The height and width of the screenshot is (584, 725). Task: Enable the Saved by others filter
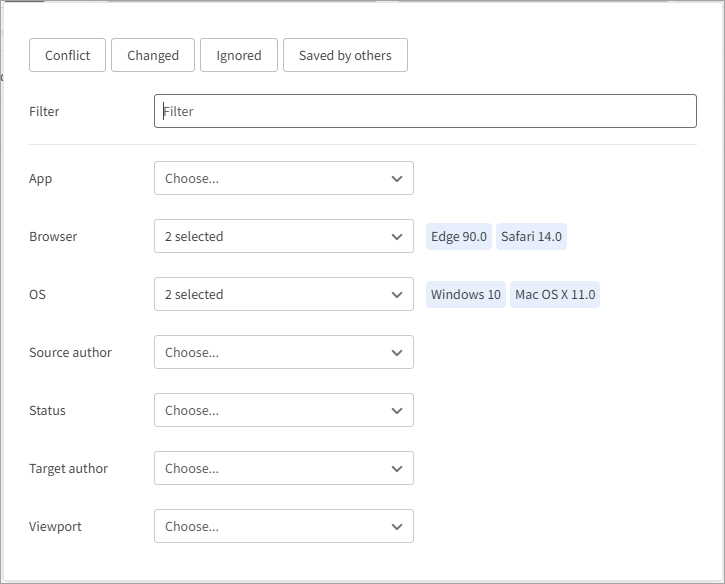click(x=345, y=56)
